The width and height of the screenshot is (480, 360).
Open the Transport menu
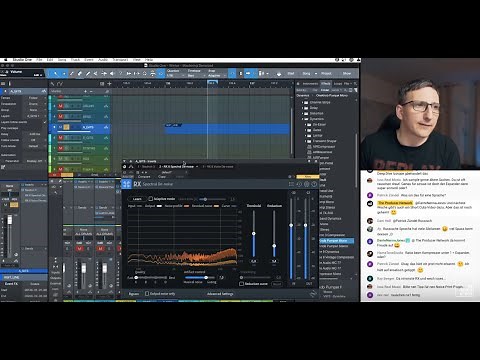pos(120,60)
